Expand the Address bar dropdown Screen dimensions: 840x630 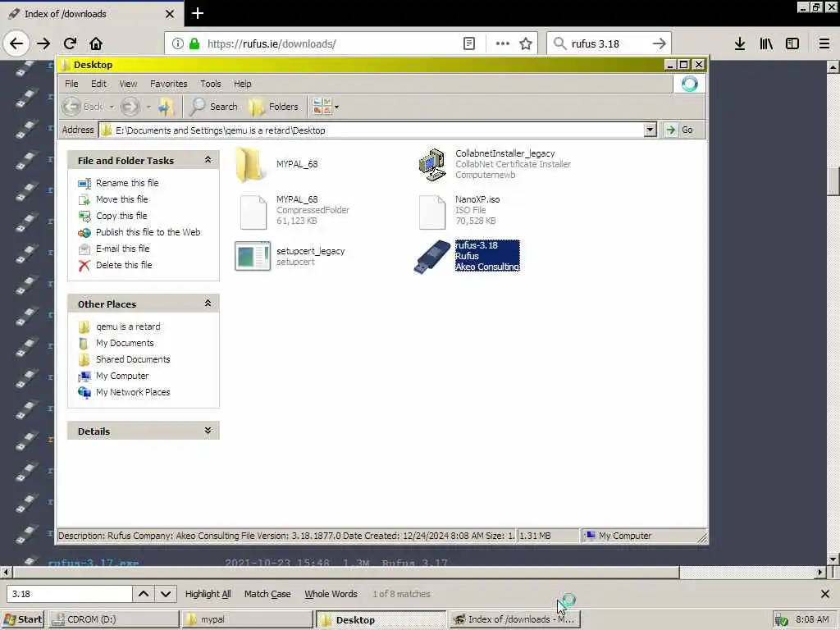click(x=650, y=130)
